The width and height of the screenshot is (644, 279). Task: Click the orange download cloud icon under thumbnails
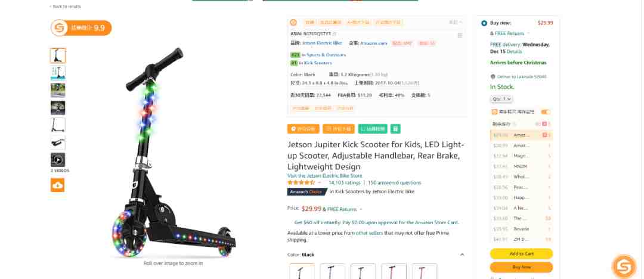pyautogui.click(x=57, y=185)
